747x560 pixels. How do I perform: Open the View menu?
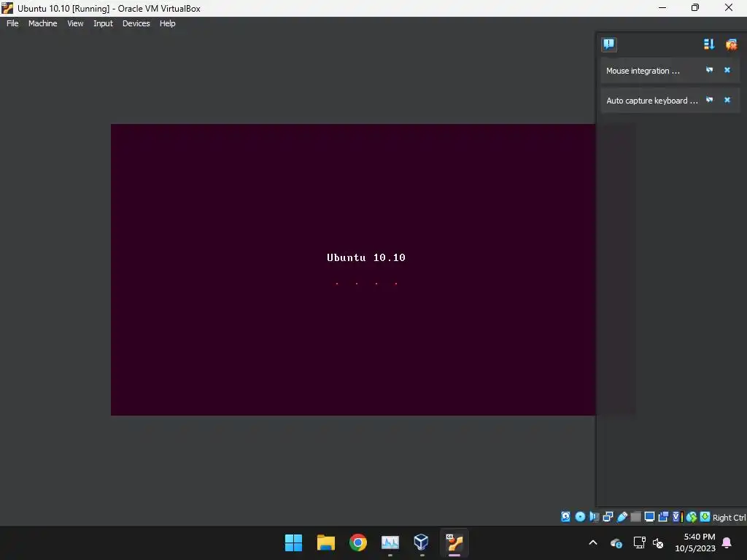(75, 23)
